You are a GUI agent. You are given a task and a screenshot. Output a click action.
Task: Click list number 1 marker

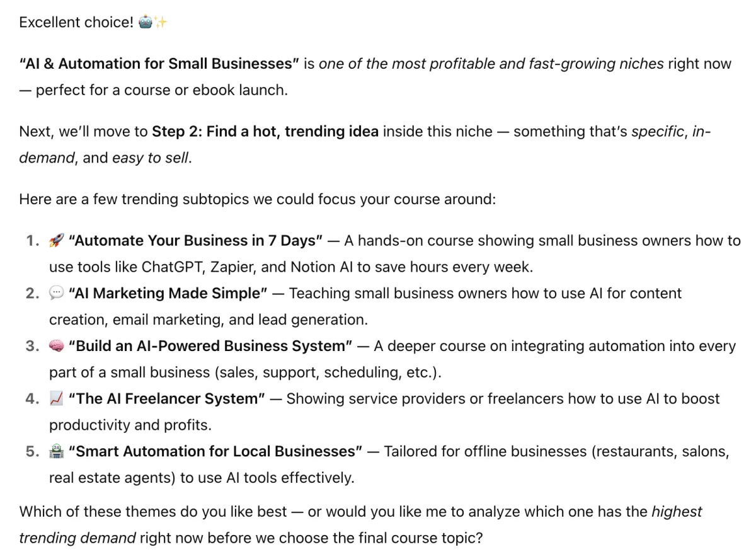tap(33, 241)
